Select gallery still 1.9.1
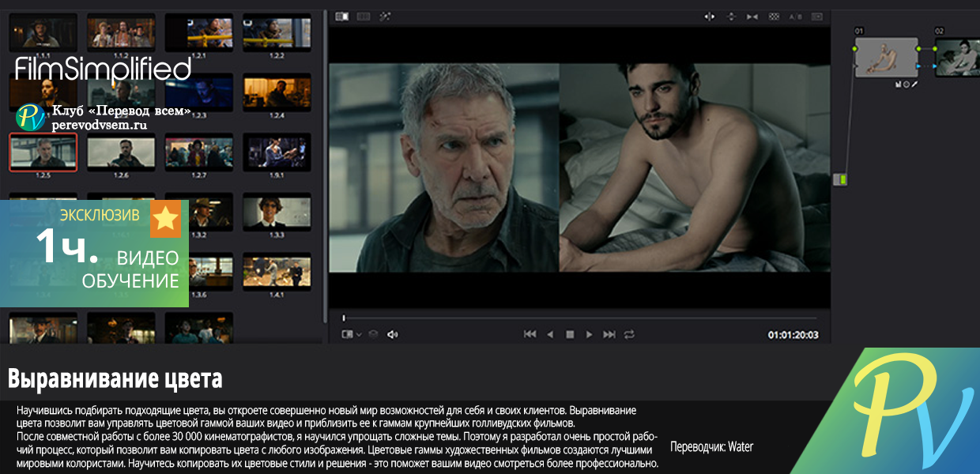The width and height of the screenshot is (980, 474). click(x=277, y=152)
